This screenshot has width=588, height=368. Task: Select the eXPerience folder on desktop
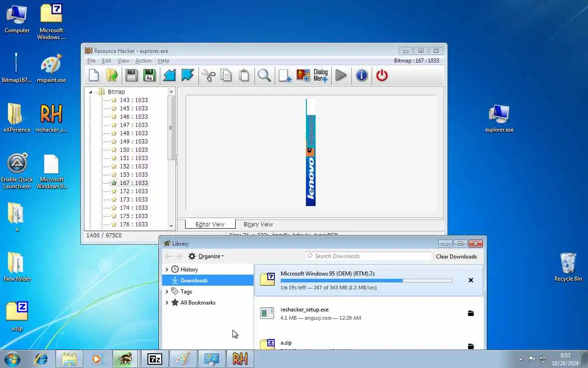17,118
